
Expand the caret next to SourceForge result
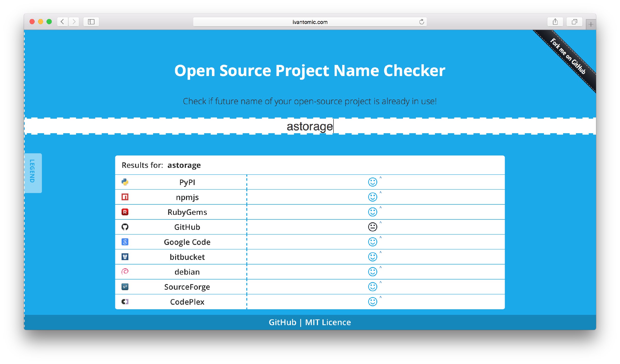tap(380, 282)
